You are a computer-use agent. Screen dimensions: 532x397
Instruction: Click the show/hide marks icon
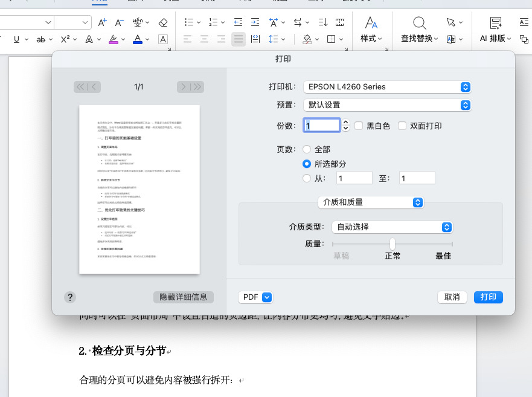tap(298, 22)
